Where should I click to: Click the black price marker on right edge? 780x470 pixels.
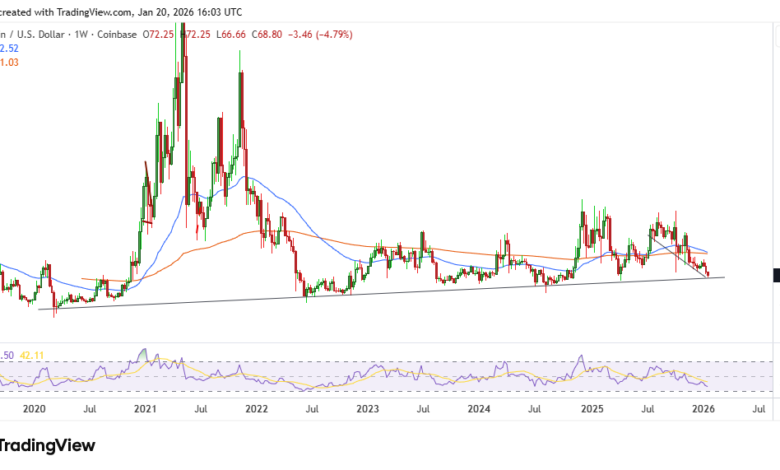(x=776, y=274)
